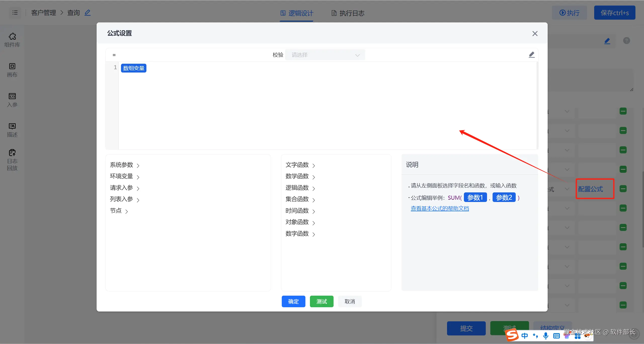Click the green 测试 button in dialog
The height and width of the screenshot is (344, 644).
(x=321, y=301)
